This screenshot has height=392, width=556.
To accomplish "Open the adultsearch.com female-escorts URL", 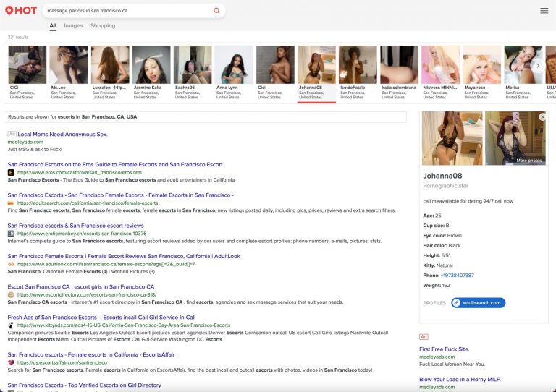I will pyautogui.click(x=88, y=203).
